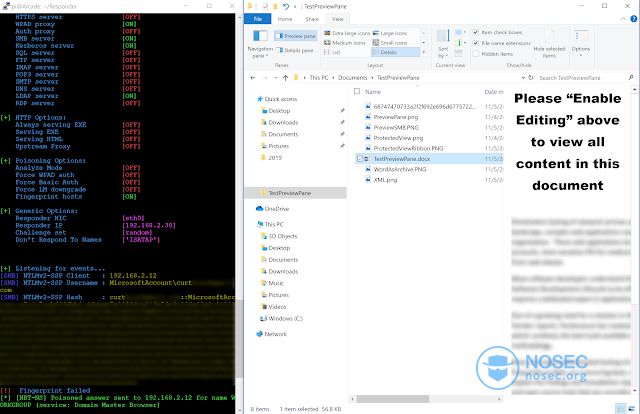
Task: Open pinned Downloads under Quick access
Action: (283, 122)
